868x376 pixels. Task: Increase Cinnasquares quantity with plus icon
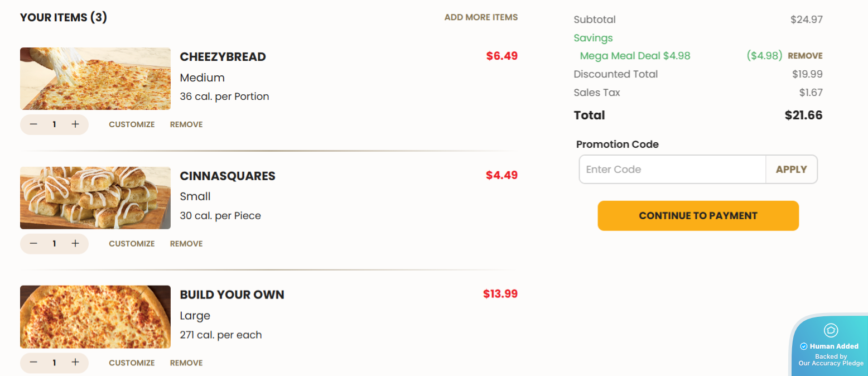75,244
